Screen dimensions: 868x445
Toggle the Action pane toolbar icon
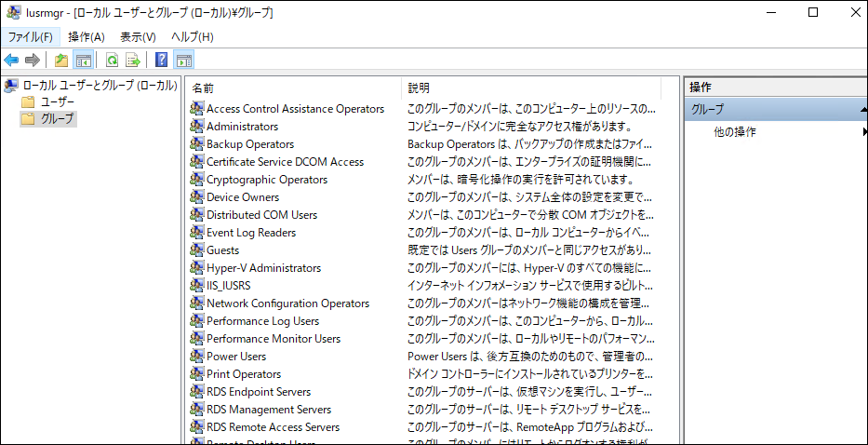[184, 61]
